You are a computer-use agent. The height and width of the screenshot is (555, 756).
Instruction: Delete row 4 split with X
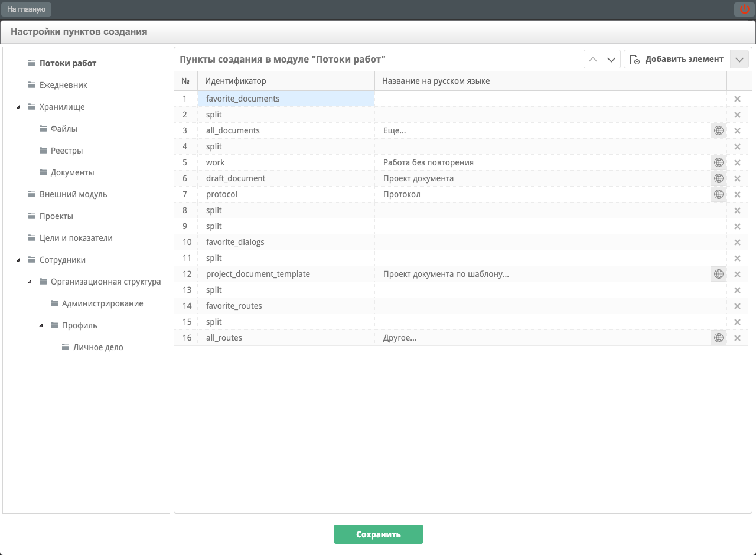[x=737, y=147]
